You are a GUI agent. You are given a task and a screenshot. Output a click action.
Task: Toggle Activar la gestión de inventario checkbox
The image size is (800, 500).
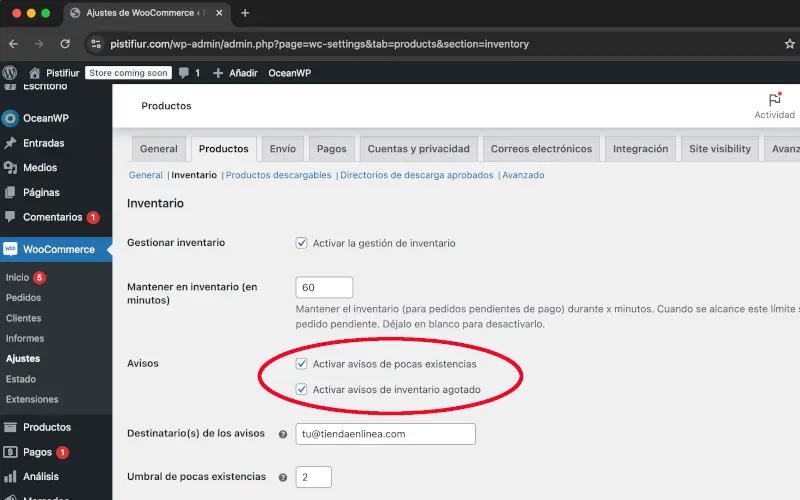(x=302, y=243)
